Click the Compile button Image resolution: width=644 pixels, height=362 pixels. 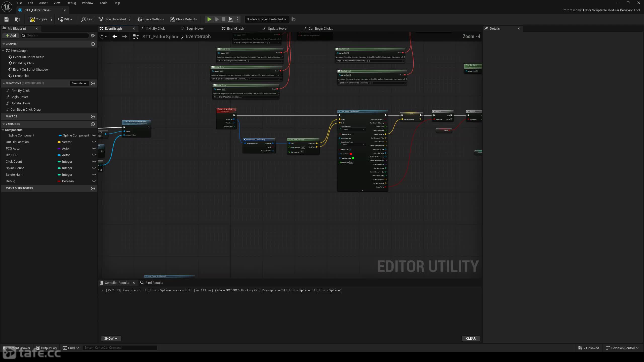38,19
